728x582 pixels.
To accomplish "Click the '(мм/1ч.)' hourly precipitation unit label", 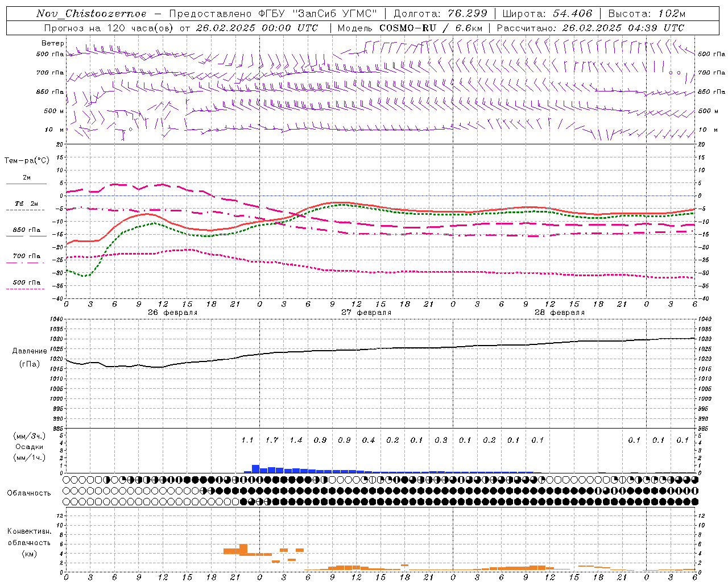I will coord(30,458).
